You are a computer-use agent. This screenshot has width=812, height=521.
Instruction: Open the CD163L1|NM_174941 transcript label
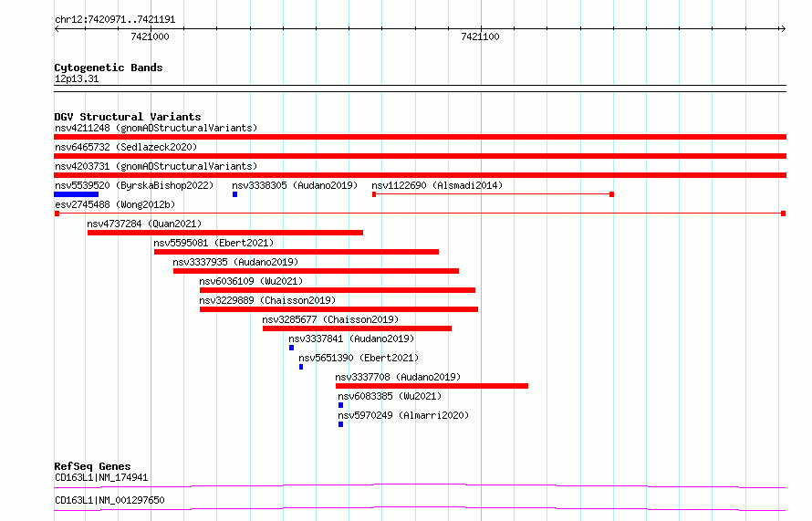pos(101,477)
